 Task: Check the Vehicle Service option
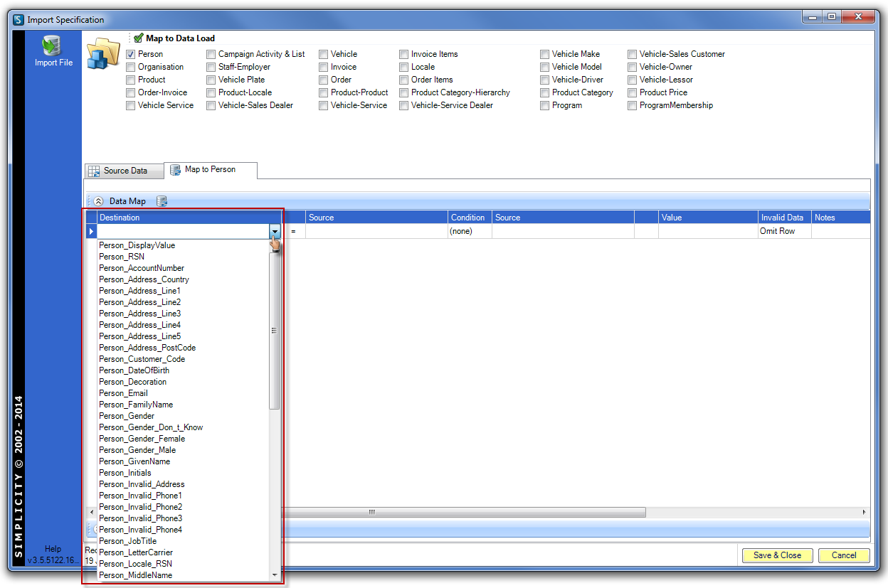[x=130, y=105]
